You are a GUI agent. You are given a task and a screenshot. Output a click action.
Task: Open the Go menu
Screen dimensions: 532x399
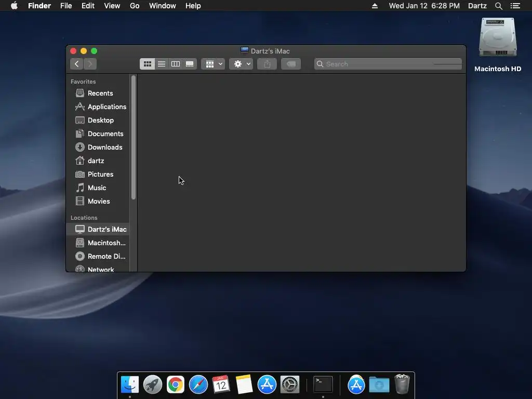pyautogui.click(x=135, y=6)
